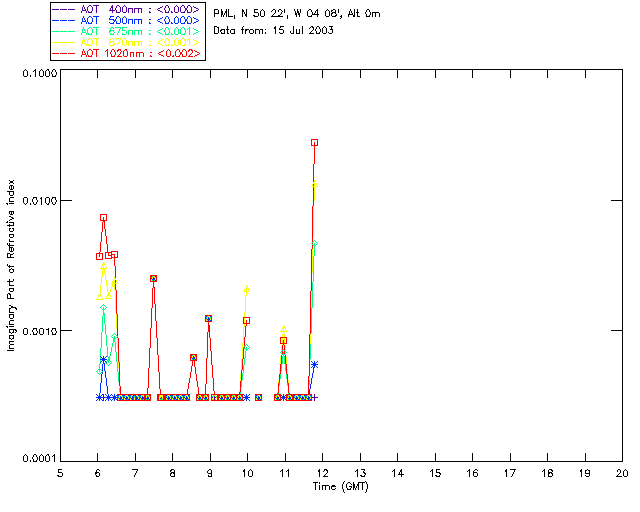This screenshot has height=512, width=640.
Task: Click the x-axis tick label 18
Action: click(x=547, y=473)
